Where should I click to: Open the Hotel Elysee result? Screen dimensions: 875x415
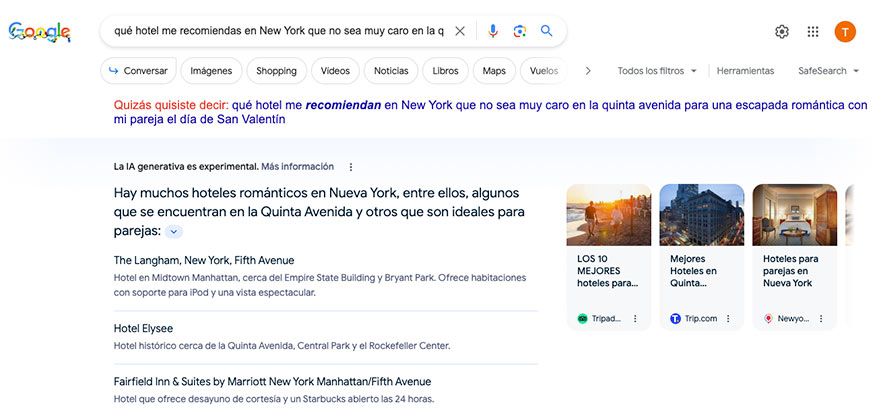(143, 328)
